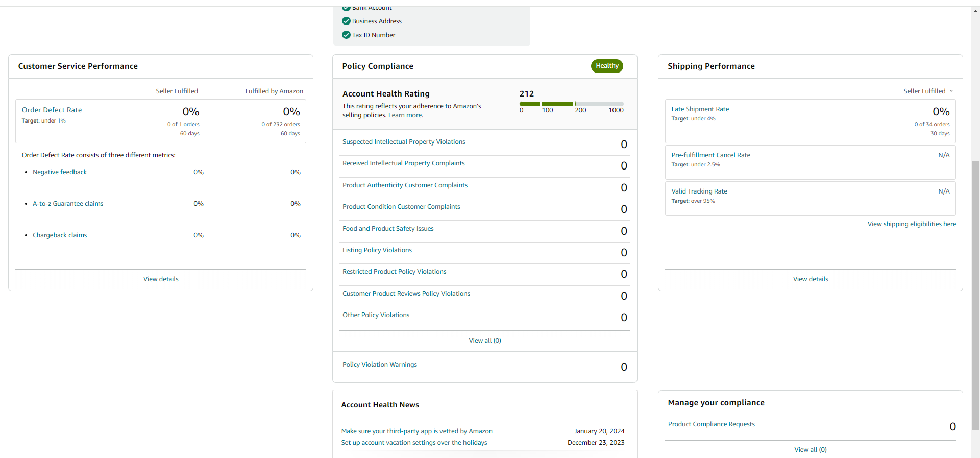Click the 'Manage your compliance' heading
Screen dimensions: 980x458
pyautogui.click(x=716, y=403)
